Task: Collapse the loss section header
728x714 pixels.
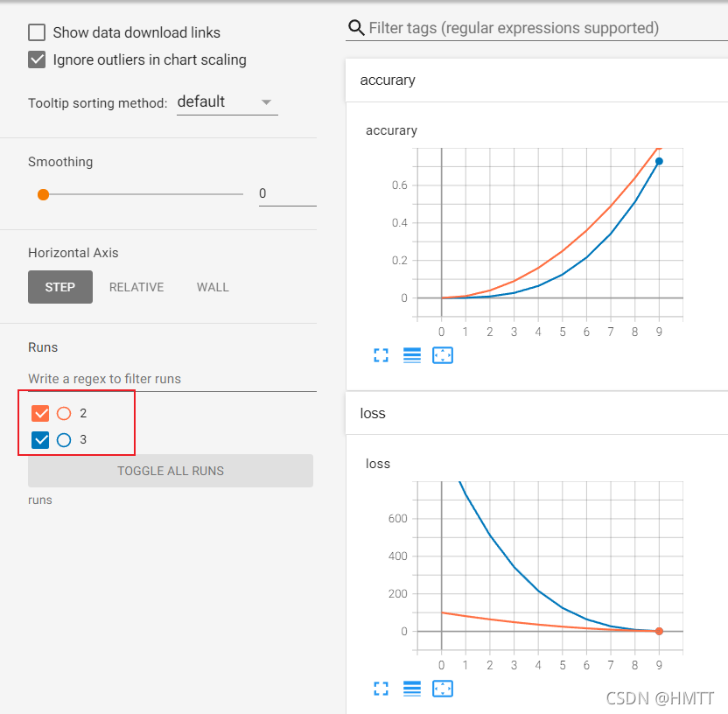Action: [x=536, y=413]
